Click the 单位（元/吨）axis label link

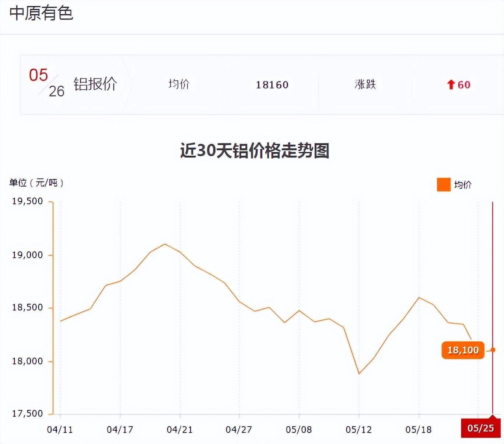[x=36, y=181]
